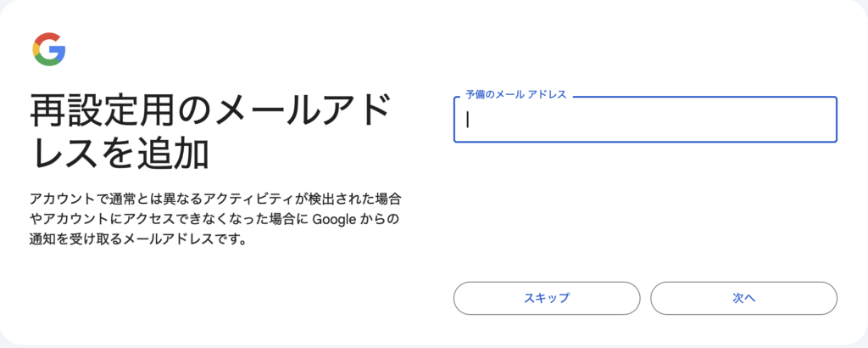Click the description line starting with アカウントで通常
This screenshot has height=348, width=868.
[214, 200]
